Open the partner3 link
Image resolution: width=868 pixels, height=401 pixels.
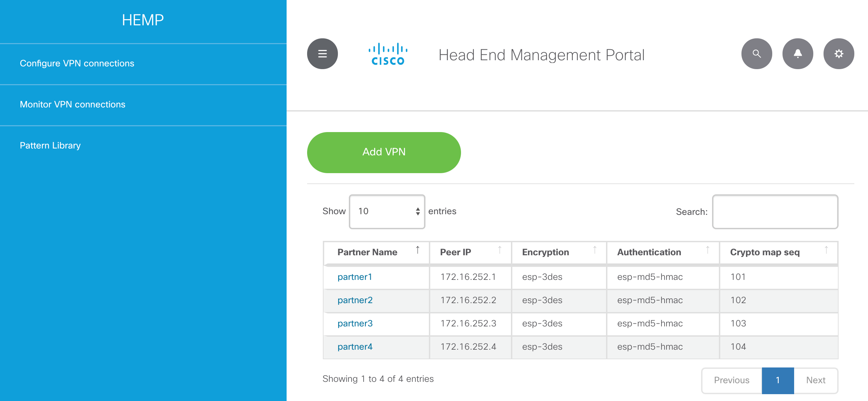[355, 323]
